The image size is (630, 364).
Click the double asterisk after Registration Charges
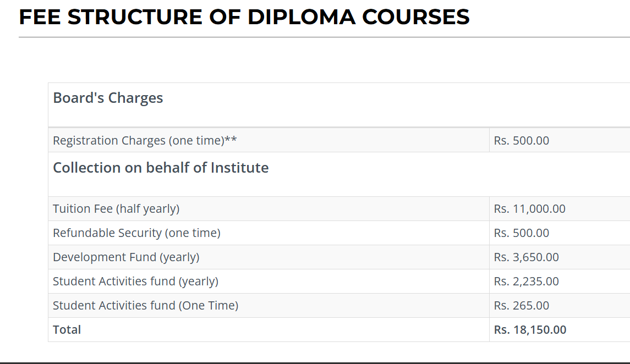pos(231,139)
